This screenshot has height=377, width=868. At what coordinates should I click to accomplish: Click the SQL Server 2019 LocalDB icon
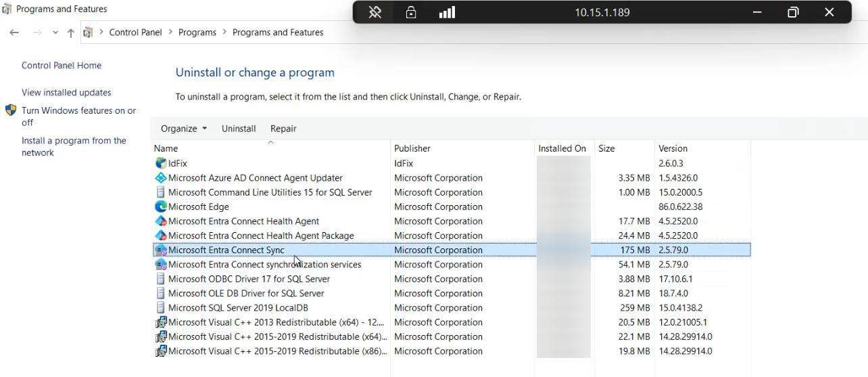pos(161,308)
